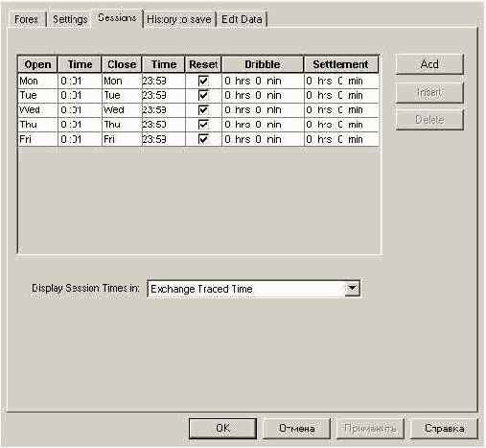Click the Delete button
This screenshot has width=486, height=448.
coord(429,120)
